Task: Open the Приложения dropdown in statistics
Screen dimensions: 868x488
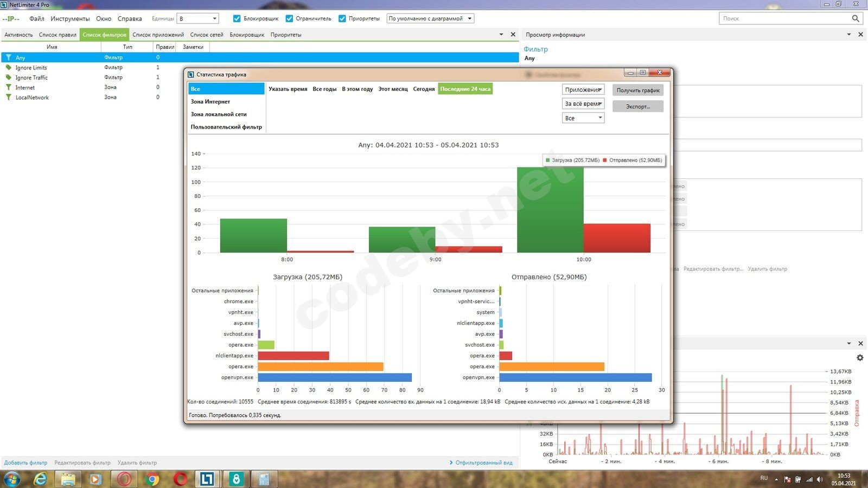Action: point(583,90)
